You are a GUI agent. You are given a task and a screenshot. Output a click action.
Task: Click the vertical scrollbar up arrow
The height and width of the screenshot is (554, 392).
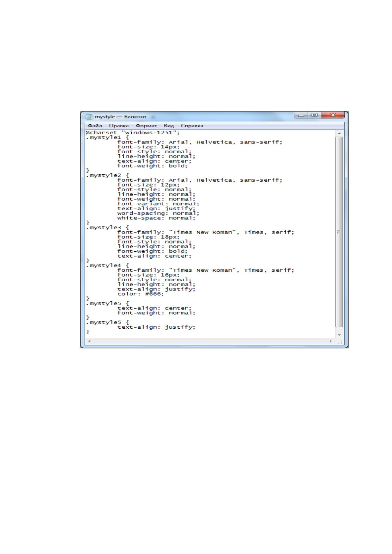339,134
